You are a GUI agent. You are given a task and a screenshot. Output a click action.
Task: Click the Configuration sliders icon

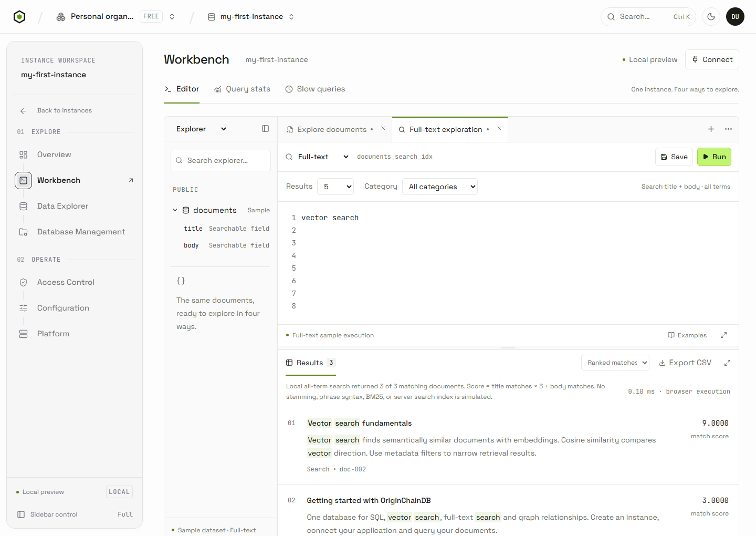(24, 308)
